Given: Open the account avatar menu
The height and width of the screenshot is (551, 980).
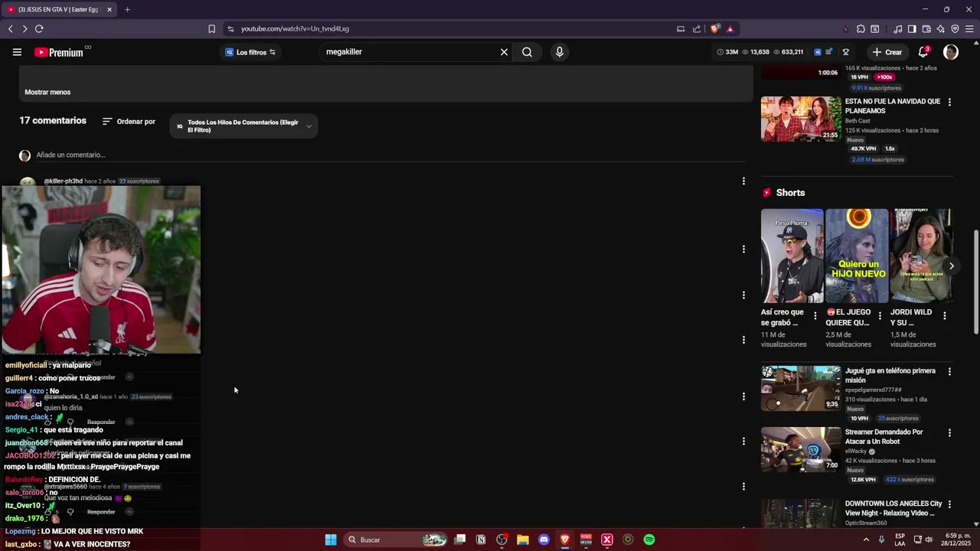Looking at the screenshot, I should click(951, 52).
